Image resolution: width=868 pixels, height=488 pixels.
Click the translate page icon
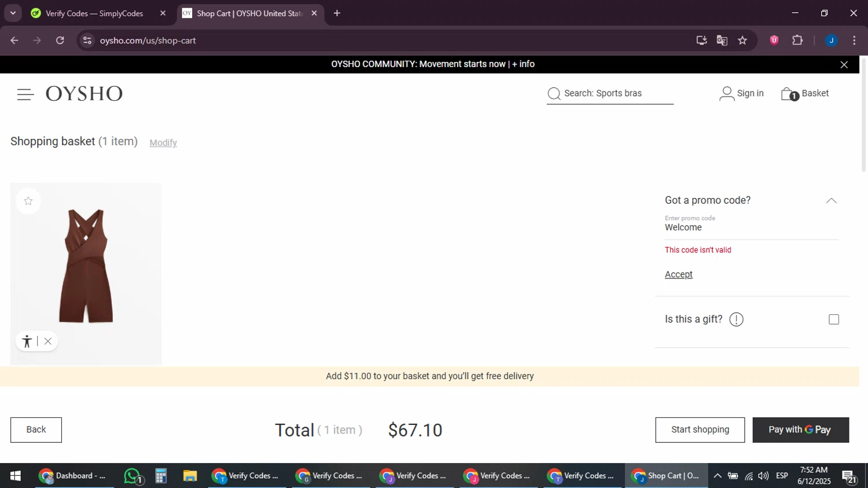click(722, 41)
